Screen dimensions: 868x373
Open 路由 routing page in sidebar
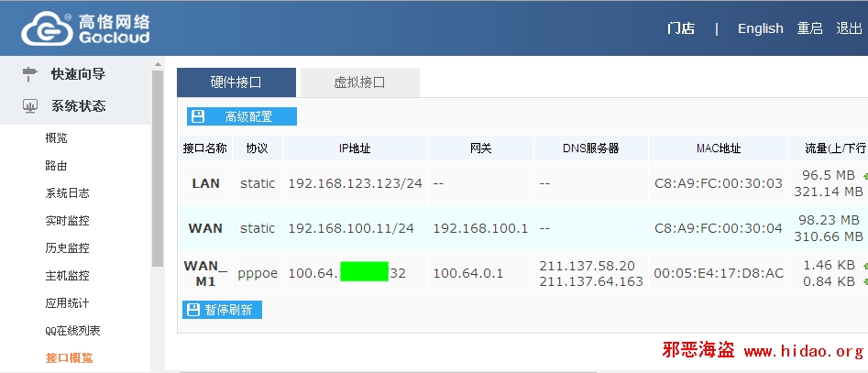[x=56, y=166]
